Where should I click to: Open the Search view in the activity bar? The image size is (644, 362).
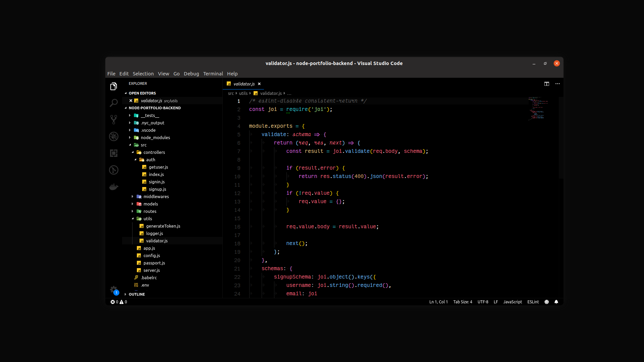point(114,103)
